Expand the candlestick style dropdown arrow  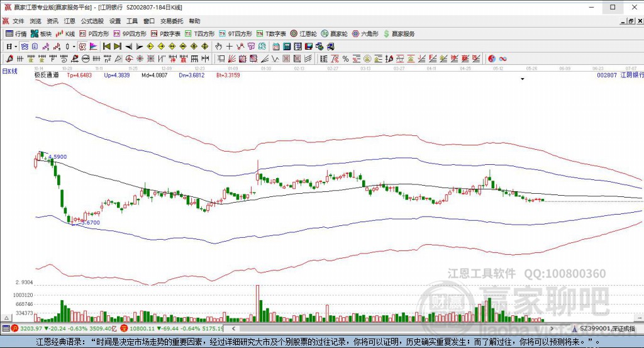74,47
